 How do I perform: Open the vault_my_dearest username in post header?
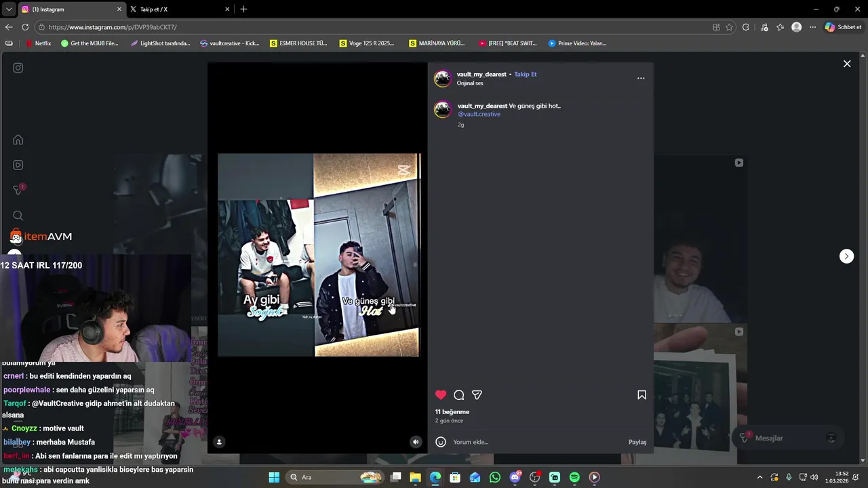point(481,75)
